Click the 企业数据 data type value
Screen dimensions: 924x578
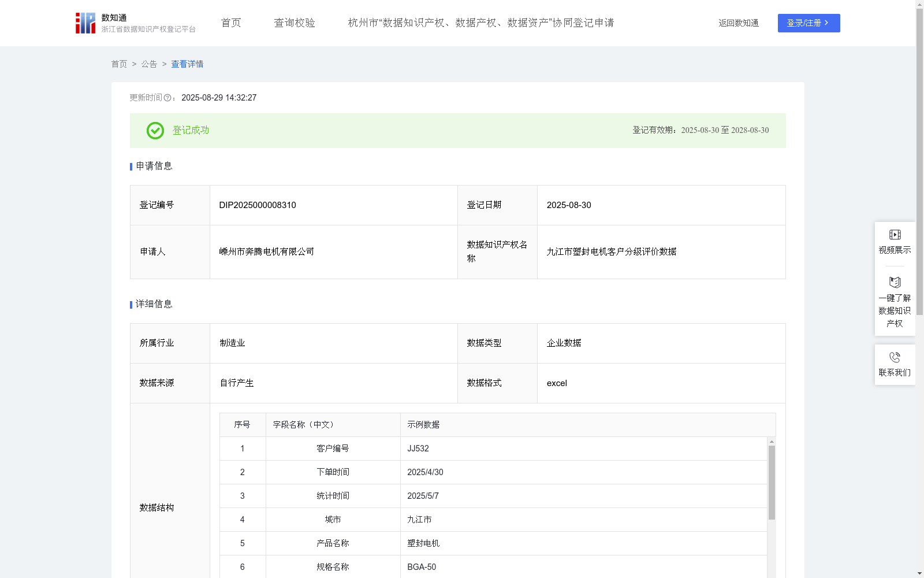point(564,343)
